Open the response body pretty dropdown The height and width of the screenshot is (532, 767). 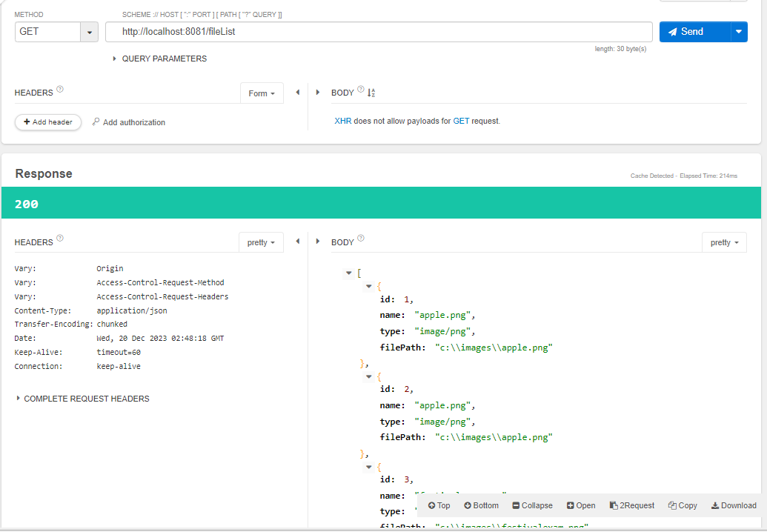[725, 242]
